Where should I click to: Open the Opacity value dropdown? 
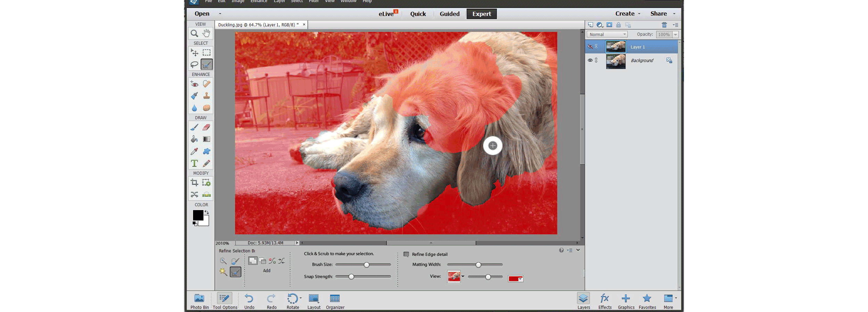pos(675,34)
